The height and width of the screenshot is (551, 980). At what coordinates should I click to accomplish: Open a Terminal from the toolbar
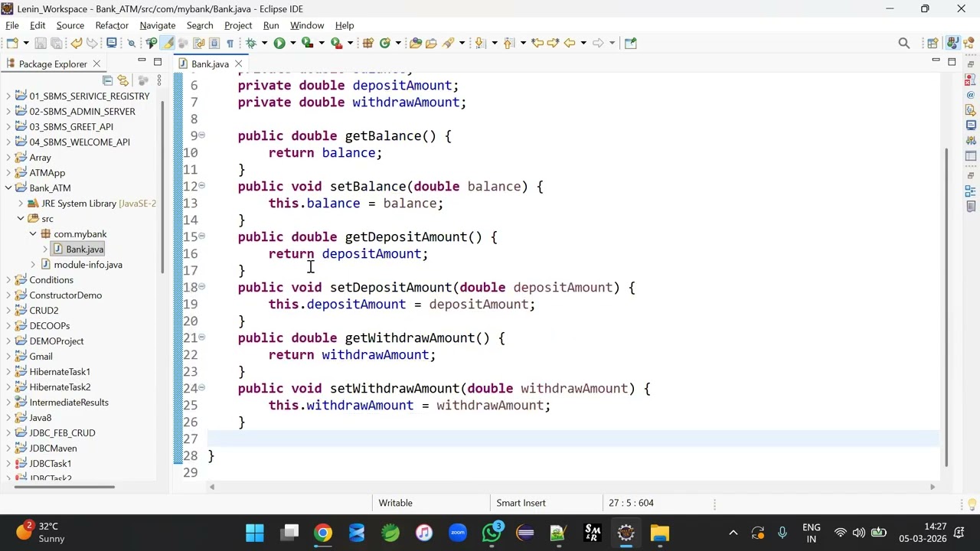pyautogui.click(x=111, y=43)
